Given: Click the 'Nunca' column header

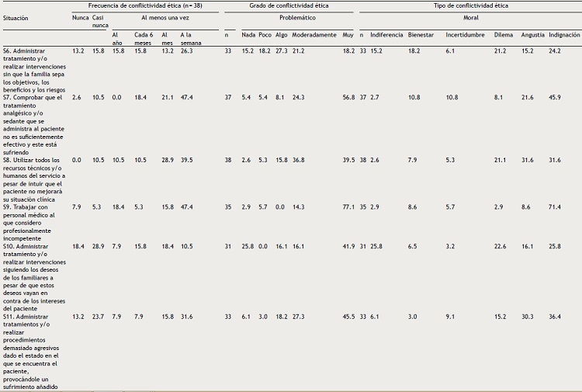Looking at the screenshot, I should pyautogui.click(x=80, y=17).
